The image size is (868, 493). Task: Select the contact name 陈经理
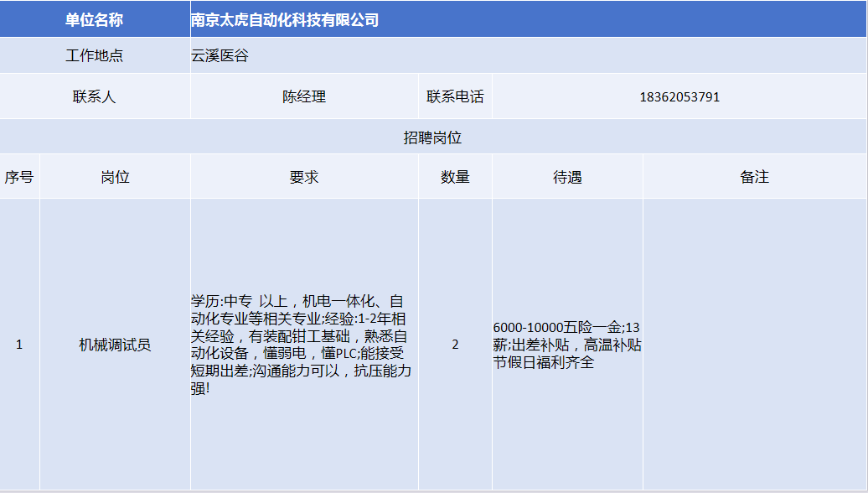(303, 96)
